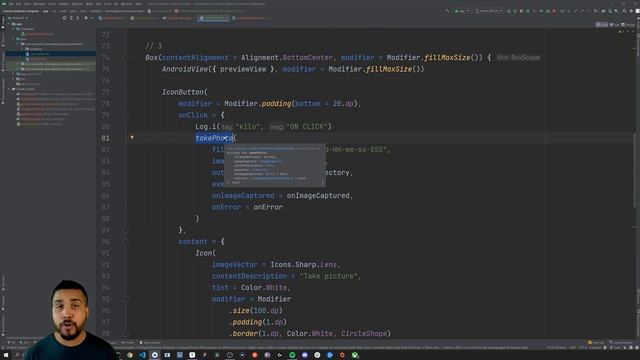Open the Event Log tool window
The height and width of the screenshot is (360, 640).
[597, 342]
